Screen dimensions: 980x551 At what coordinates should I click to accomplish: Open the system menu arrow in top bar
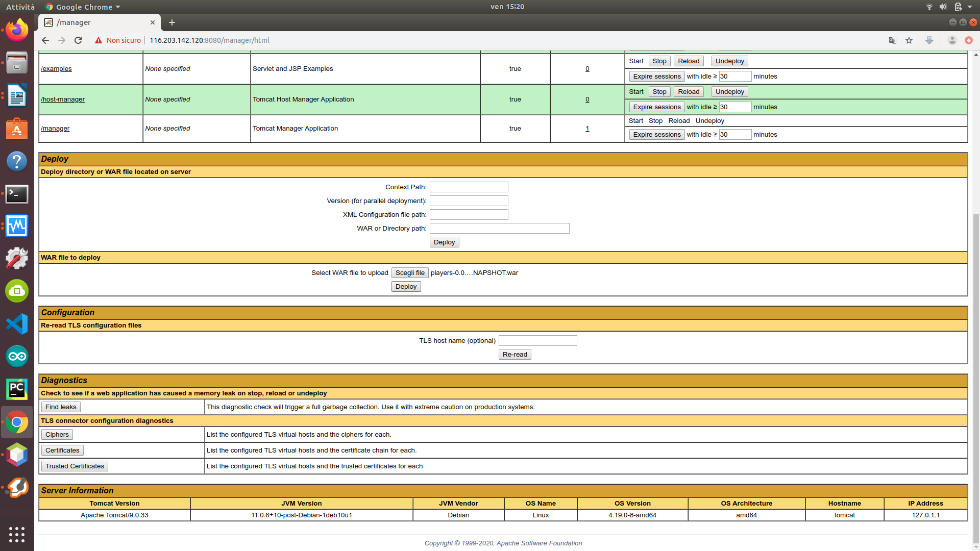coord(970,7)
